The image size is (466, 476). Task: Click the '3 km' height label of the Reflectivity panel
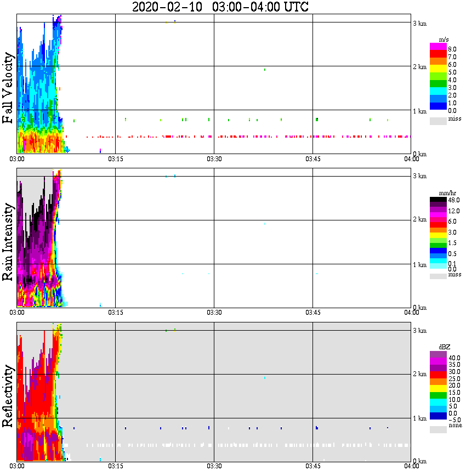pyautogui.click(x=419, y=331)
